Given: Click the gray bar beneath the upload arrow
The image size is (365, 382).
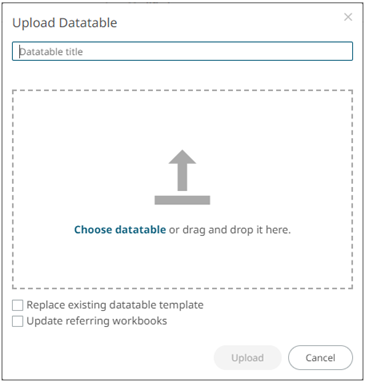Looking at the screenshot, I should click(x=182, y=200).
